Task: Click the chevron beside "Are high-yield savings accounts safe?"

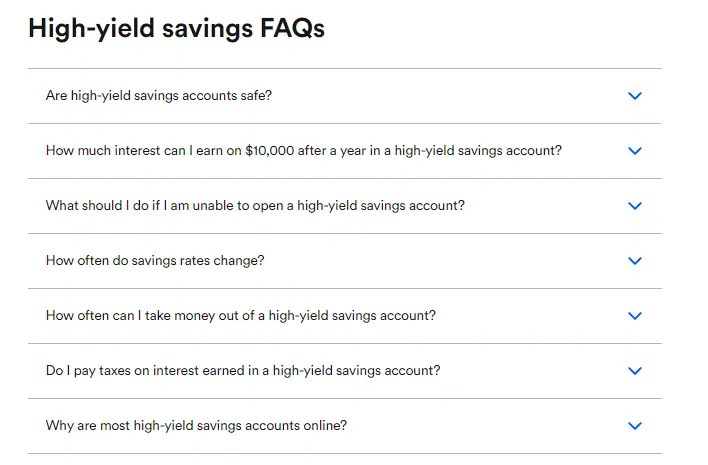Action: (634, 96)
